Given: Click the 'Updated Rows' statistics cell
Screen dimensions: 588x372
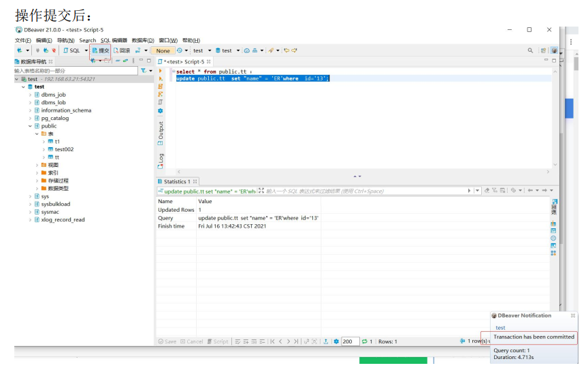Looking at the screenshot, I should click(176, 210).
